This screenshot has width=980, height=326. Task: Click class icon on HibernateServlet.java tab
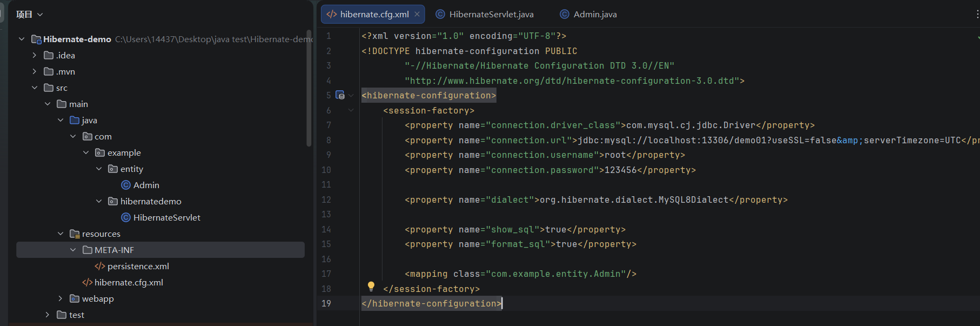coord(440,15)
